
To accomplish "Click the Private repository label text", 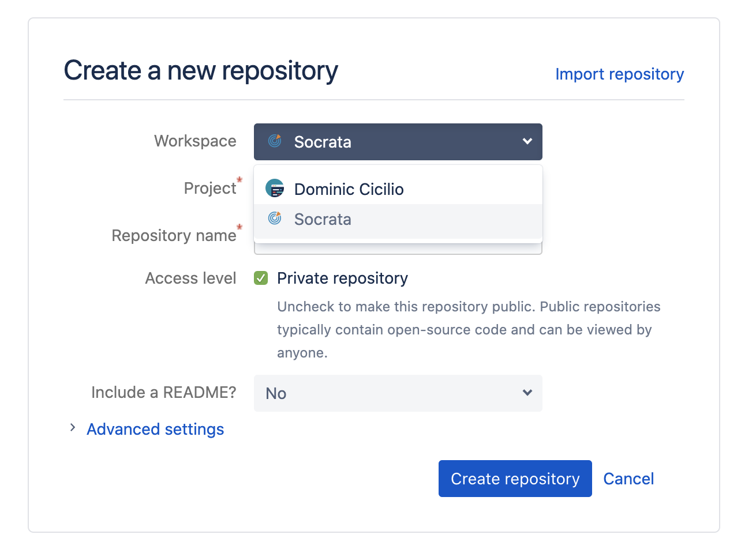I will (342, 278).
